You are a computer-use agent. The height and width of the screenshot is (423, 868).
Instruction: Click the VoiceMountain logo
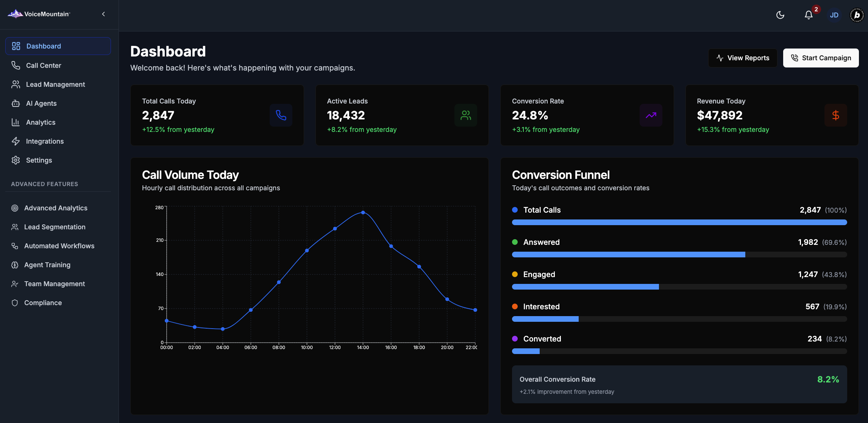tap(39, 14)
